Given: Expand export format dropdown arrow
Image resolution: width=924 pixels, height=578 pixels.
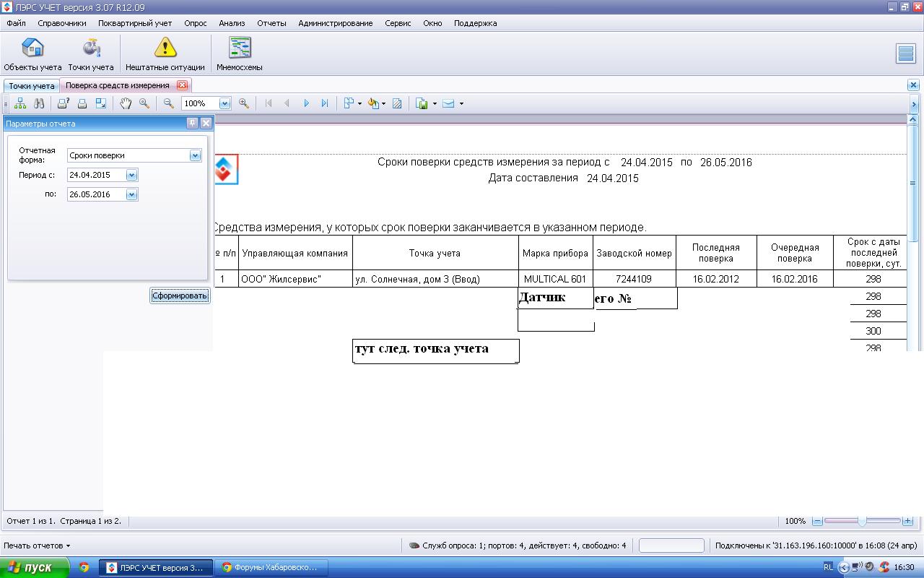Looking at the screenshot, I should pyautogui.click(x=435, y=103).
